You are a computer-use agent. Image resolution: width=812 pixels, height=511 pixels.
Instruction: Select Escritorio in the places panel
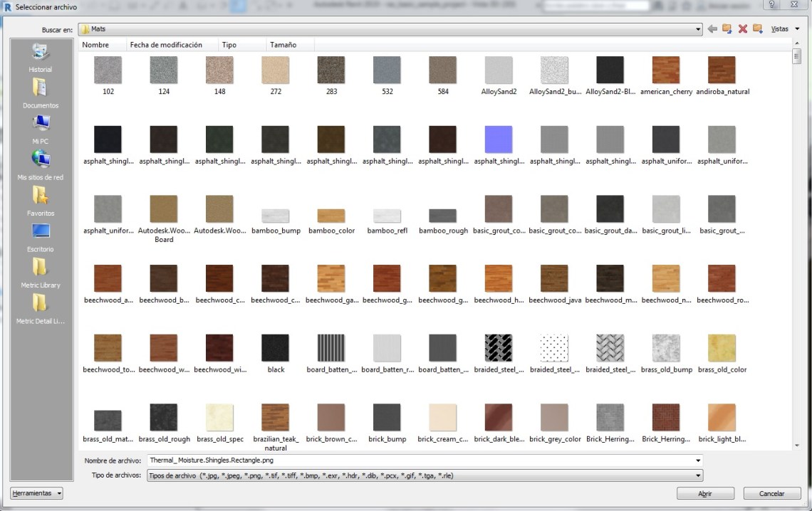[x=40, y=238]
